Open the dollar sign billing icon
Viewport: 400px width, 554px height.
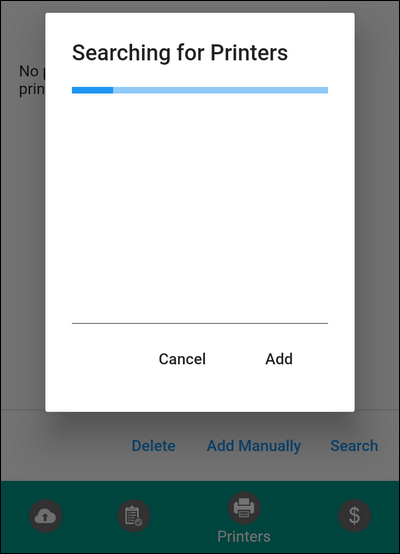pyautogui.click(x=354, y=516)
